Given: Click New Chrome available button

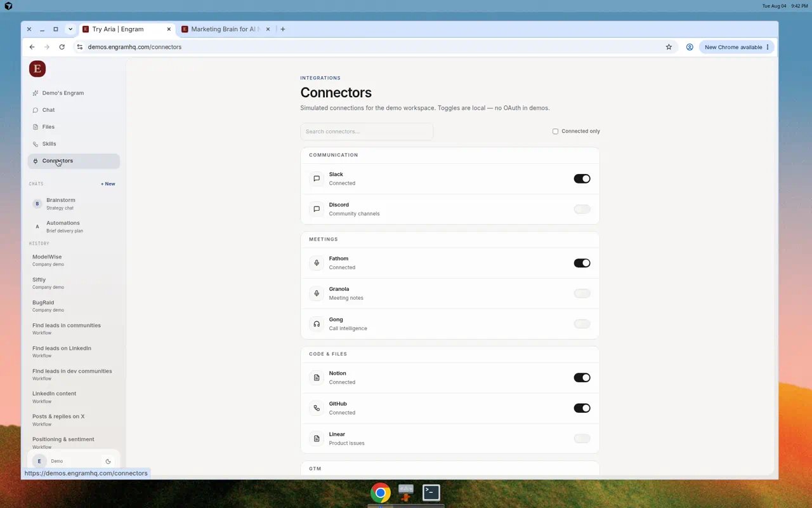Looking at the screenshot, I should pyautogui.click(x=737, y=47).
